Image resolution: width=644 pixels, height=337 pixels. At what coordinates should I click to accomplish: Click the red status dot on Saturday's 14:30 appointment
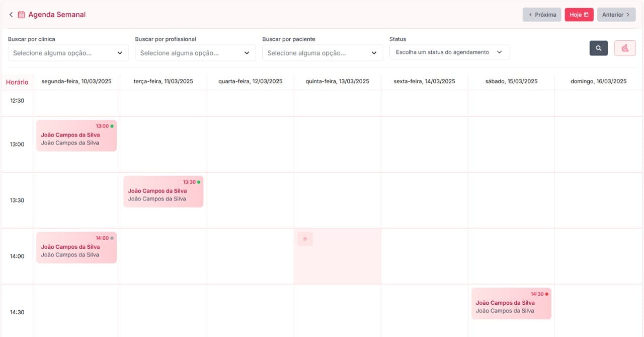(x=546, y=293)
